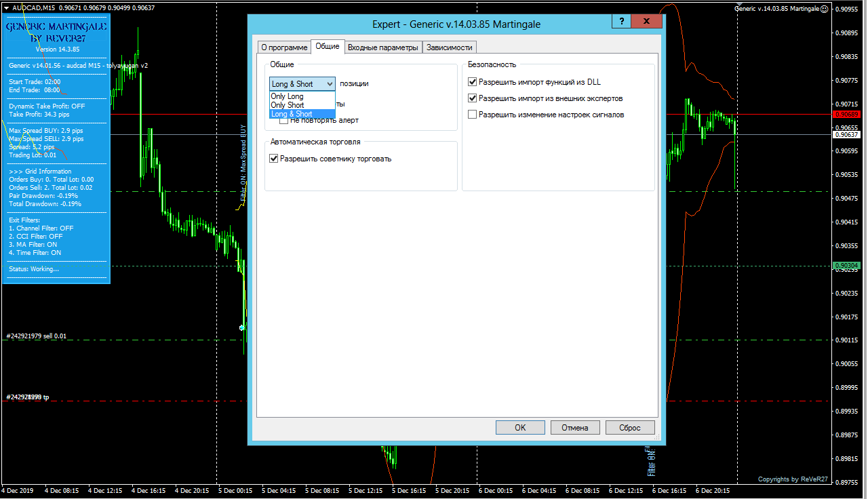868x499 pixels.
Task: Enable Разрешить изменение настроек сигналов
Action: 546,115
